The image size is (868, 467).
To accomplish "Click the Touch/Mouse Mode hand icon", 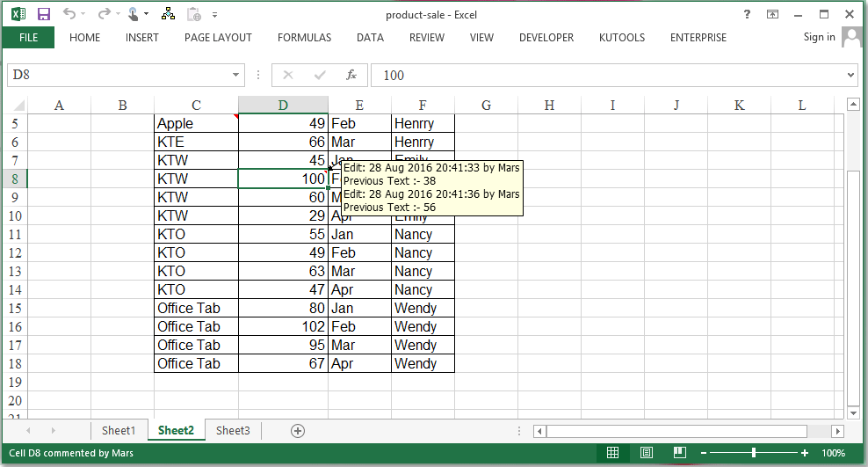I will [x=133, y=14].
